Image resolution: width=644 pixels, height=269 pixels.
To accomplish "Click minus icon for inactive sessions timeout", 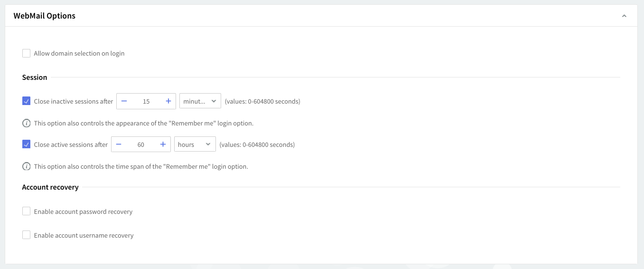I will point(124,101).
